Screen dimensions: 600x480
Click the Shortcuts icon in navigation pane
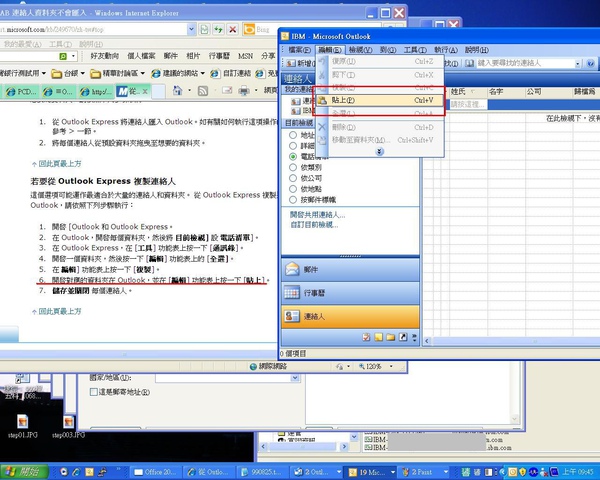point(403,337)
